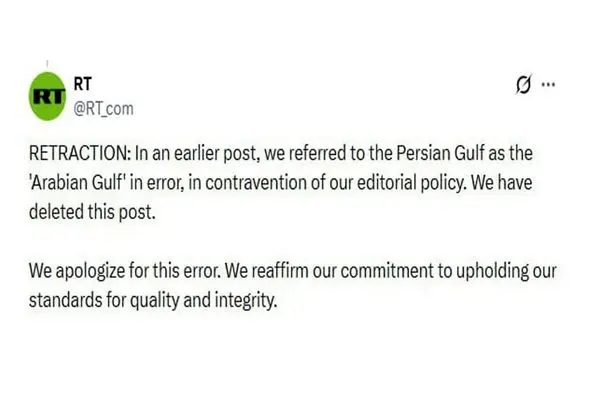This screenshot has height=400, width=600.
Task: Click the green RT profile avatar
Action: coord(47,97)
